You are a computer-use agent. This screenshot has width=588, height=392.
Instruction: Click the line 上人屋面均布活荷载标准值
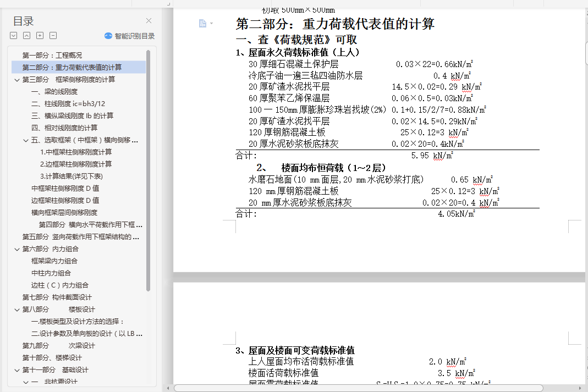coord(301,362)
